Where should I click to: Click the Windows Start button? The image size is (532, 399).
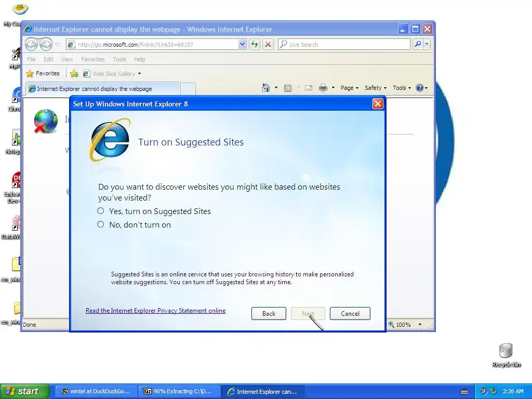(x=25, y=391)
